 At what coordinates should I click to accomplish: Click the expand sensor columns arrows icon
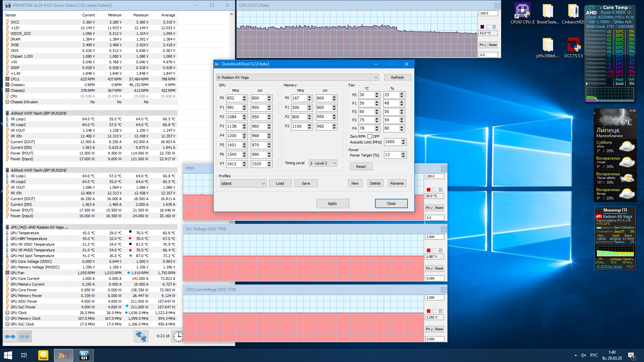[x=10, y=336]
